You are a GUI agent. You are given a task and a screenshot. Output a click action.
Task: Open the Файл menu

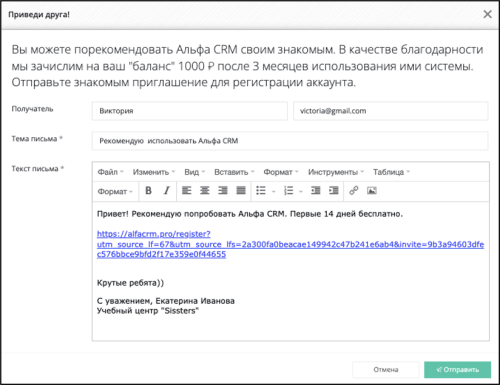[x=110, y=172]
